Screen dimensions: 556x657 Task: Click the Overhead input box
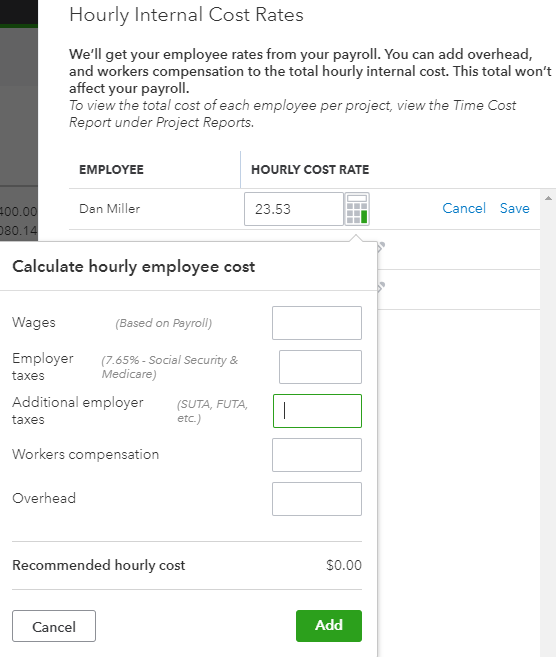[x=317, y=499]
